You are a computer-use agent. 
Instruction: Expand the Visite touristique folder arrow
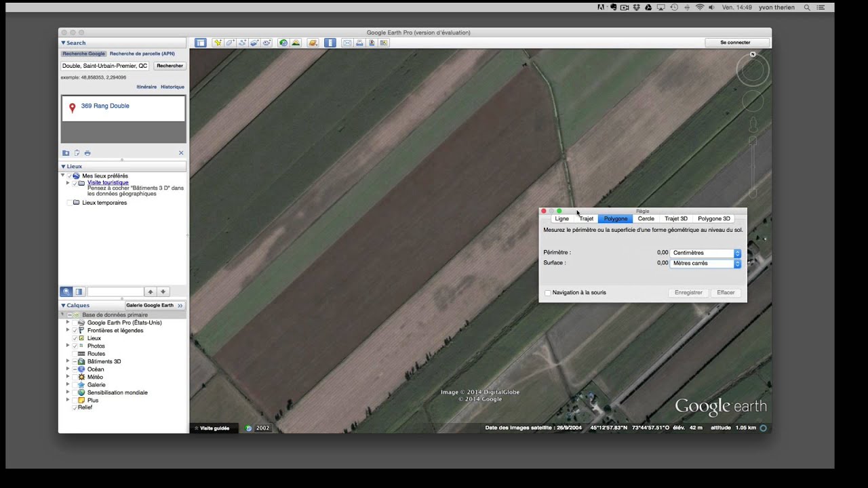[68, 183]
